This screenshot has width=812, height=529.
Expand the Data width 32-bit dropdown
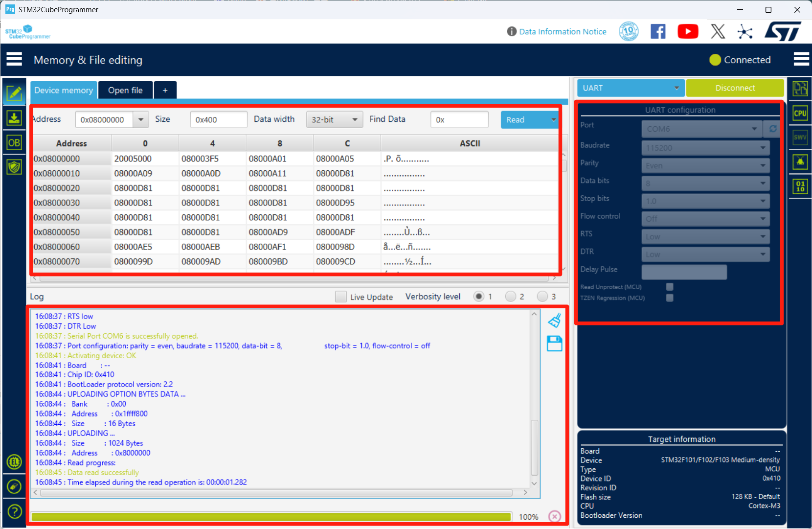click(x=335, y=120)
